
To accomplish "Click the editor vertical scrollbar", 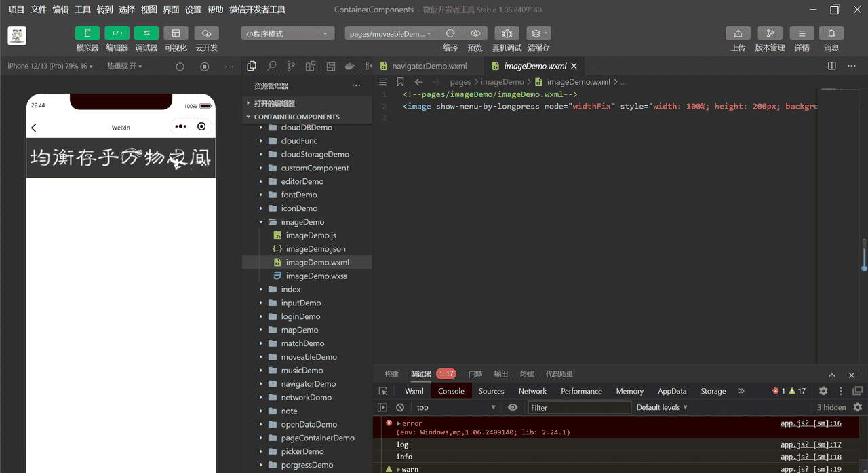I will 864,254.
